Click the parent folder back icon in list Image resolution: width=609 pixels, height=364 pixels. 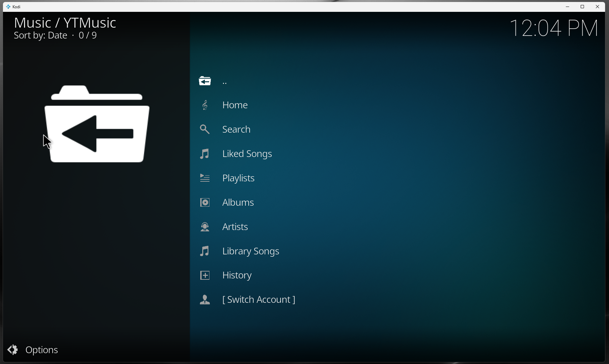[205, 81]
